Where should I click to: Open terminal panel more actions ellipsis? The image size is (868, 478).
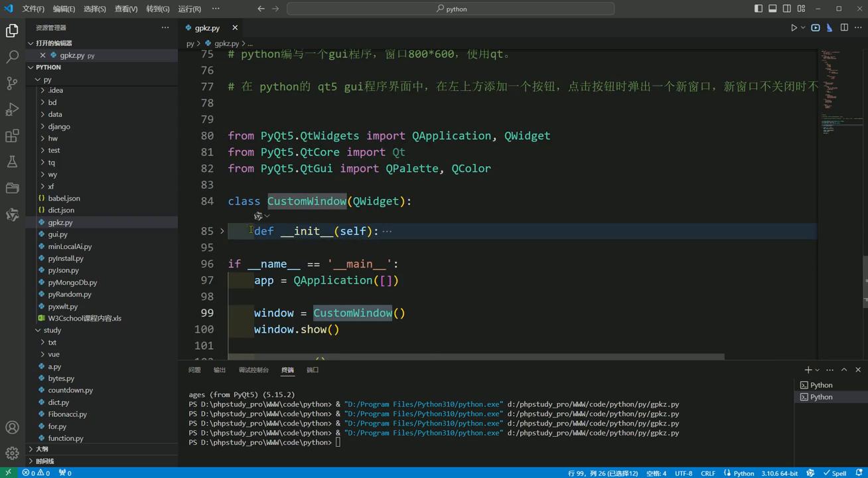click(830, 370)
